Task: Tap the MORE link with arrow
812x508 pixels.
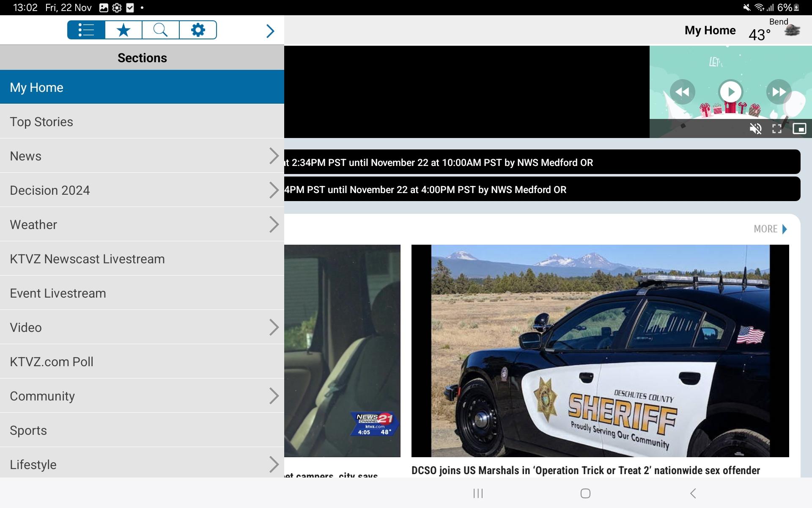Action: tap(770, 229)
